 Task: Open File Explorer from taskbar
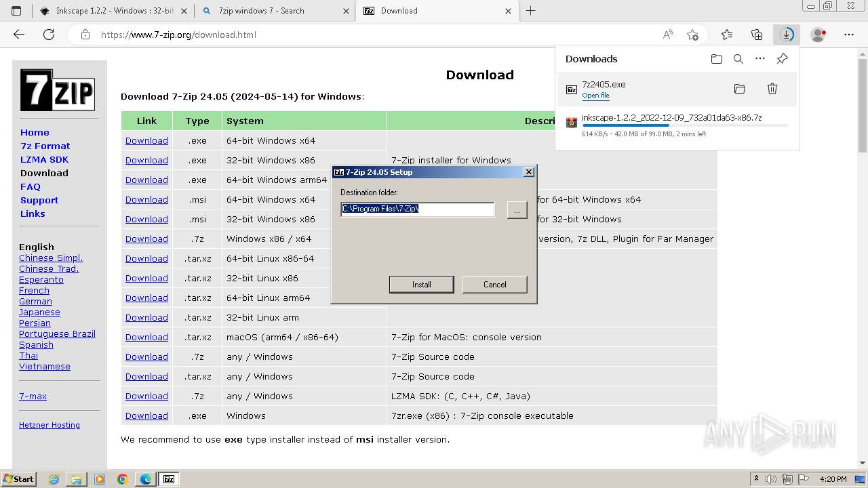[x=77, y=479]
